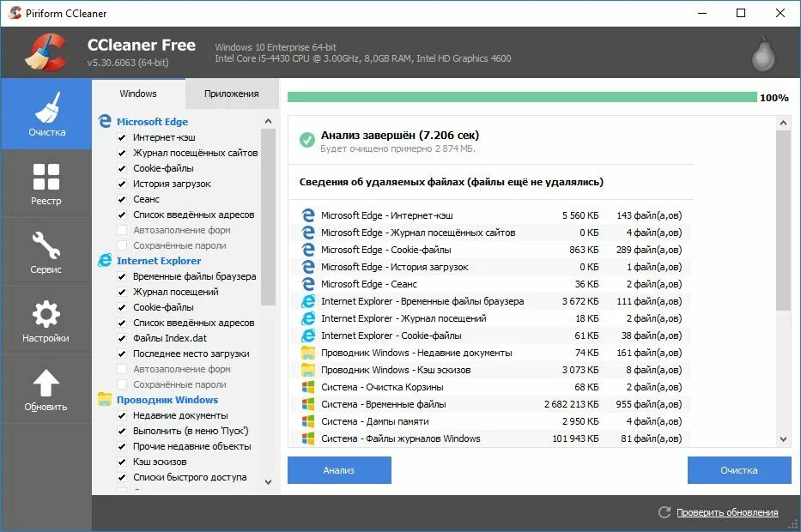Click the Очистка run cleaner button

tap(739, 470)
